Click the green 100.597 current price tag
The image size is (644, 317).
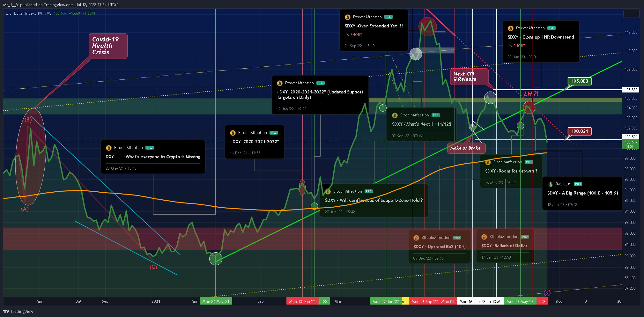[631, 144]
